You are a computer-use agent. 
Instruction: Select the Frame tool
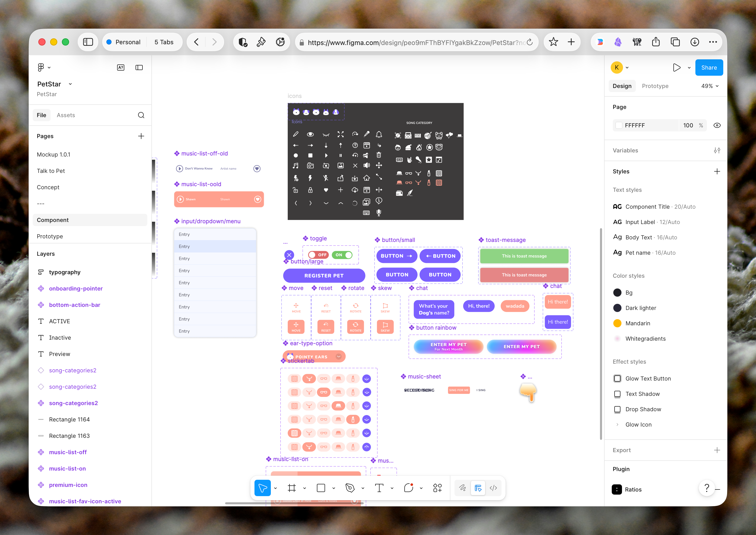[x=292, y=488]
